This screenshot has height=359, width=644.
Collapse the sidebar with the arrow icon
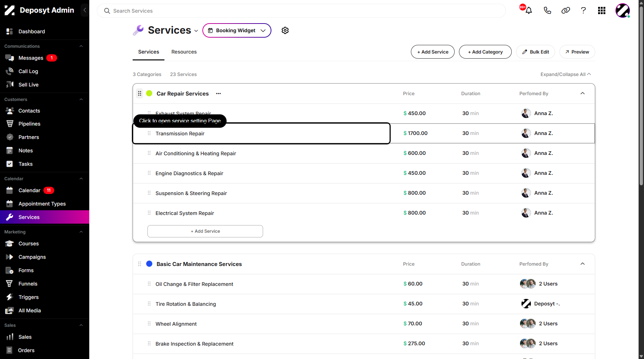click(85, 10)
